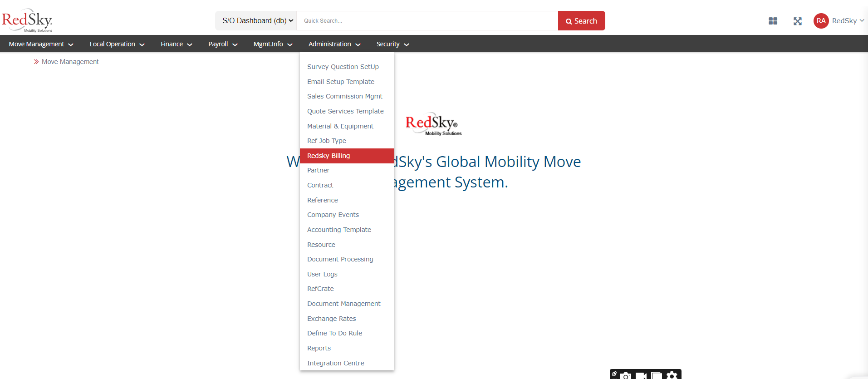This screenshot has width=868, height=379.
Task: Open Quote Services Template
Action: [x=347, y=111]
